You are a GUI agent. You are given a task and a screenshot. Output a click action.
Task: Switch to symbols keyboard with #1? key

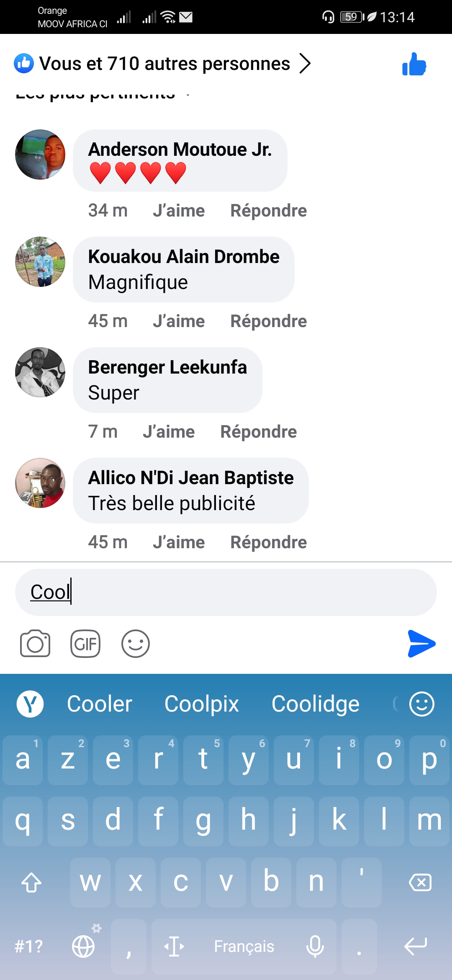coord(28,946)
